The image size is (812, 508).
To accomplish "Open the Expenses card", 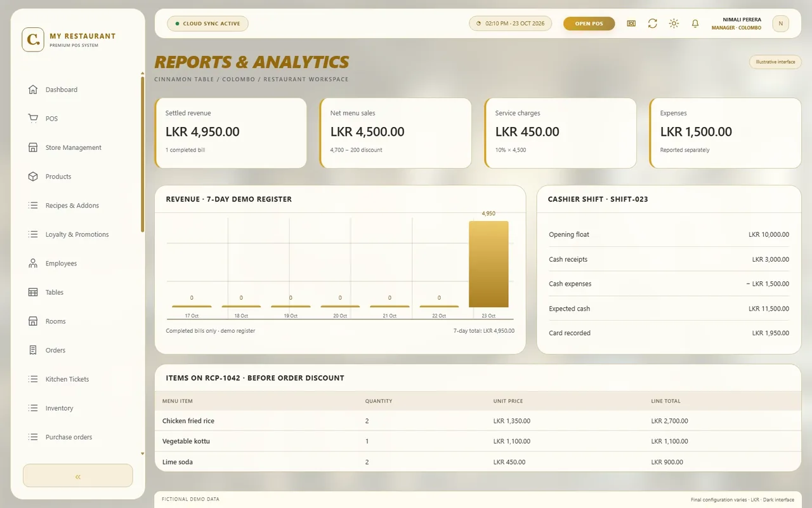I will pos(725,133).
